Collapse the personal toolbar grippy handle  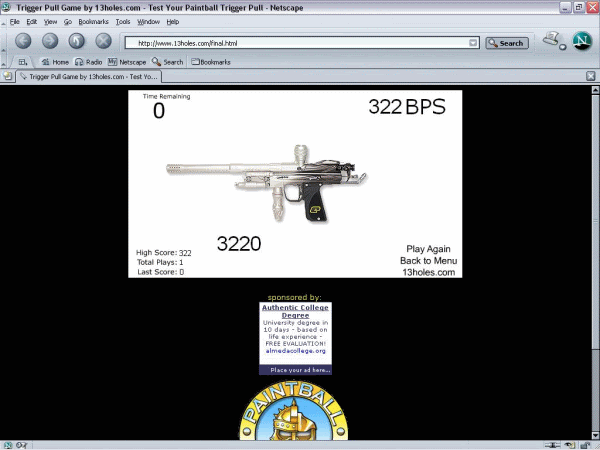[x=3, y=62]
